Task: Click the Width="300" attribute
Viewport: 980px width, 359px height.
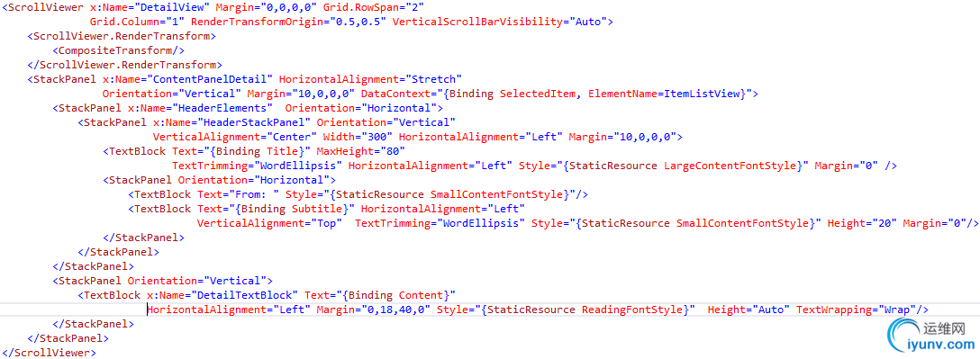Action: [358, 137]
